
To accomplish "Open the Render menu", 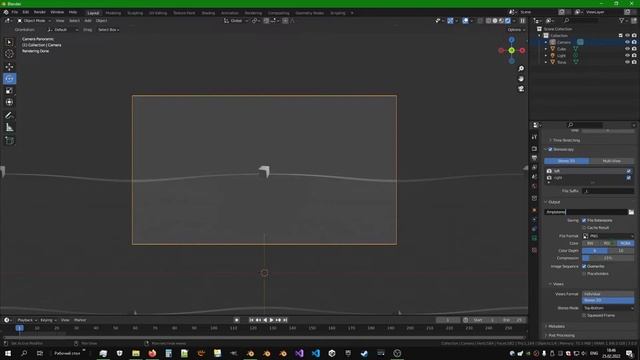I will click(x=40, y=12).
